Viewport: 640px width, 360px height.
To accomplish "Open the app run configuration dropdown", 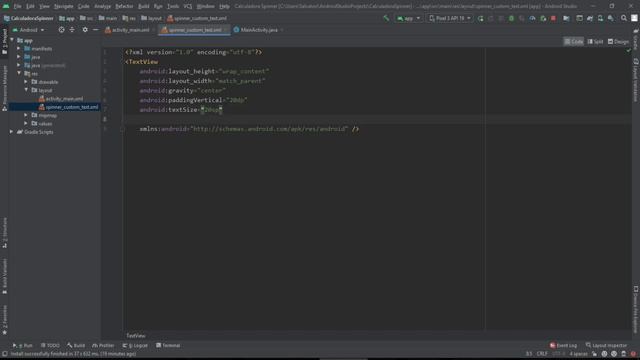I will click(409, 18).
